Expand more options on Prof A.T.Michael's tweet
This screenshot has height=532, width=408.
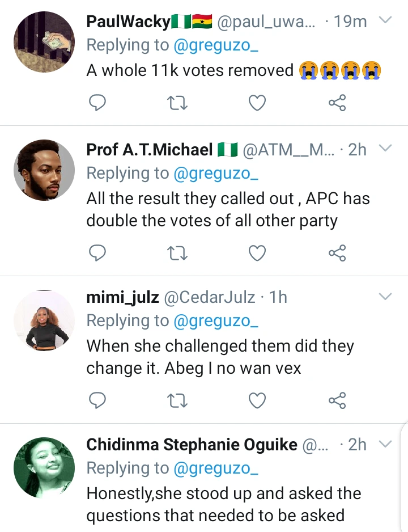(x=385, y=149)
